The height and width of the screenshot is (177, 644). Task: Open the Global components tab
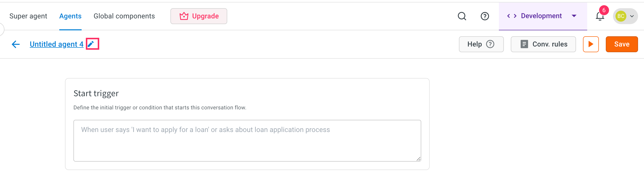(x=124, y=16)
